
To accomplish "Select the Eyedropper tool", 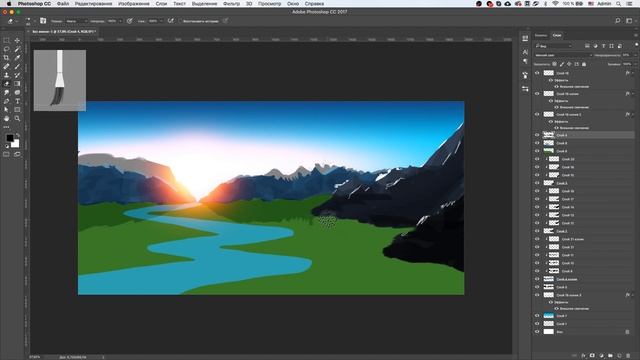I will click(17, 58).
